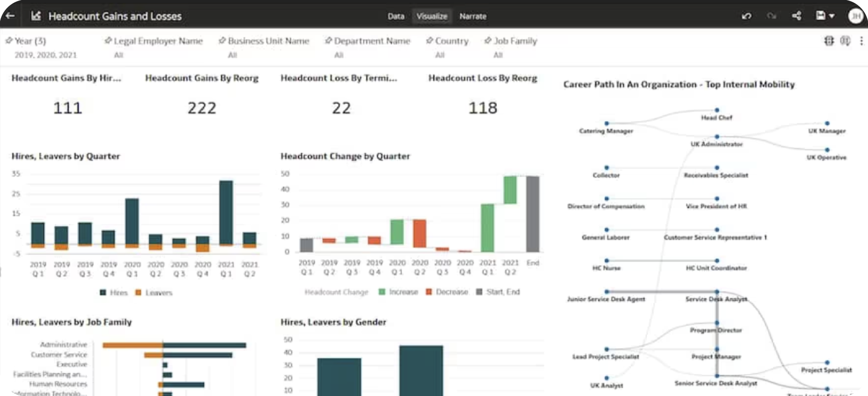Click the JH user avatar in the top right corner
Viewport: 868px width, 396px height.
pyautogui.click(x=856, y=16)
